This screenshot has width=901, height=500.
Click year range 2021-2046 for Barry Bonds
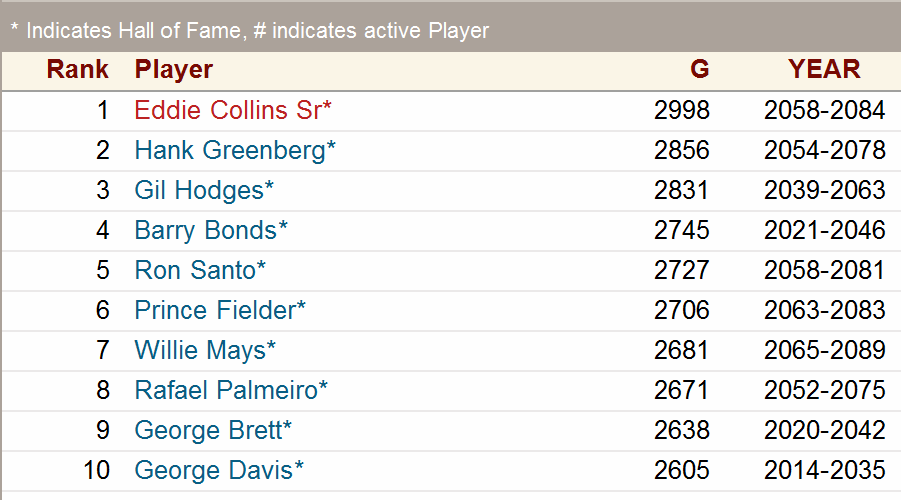825,230
